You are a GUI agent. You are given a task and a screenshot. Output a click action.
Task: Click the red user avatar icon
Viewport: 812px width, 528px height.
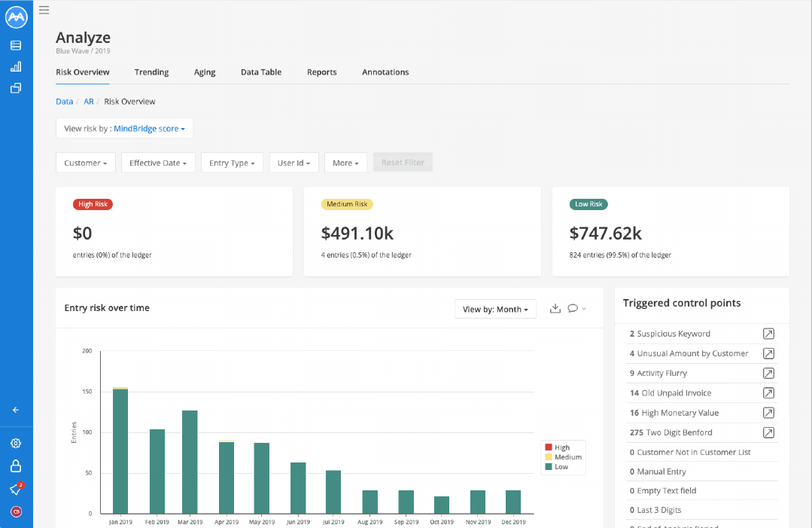[x=16, y=512]
